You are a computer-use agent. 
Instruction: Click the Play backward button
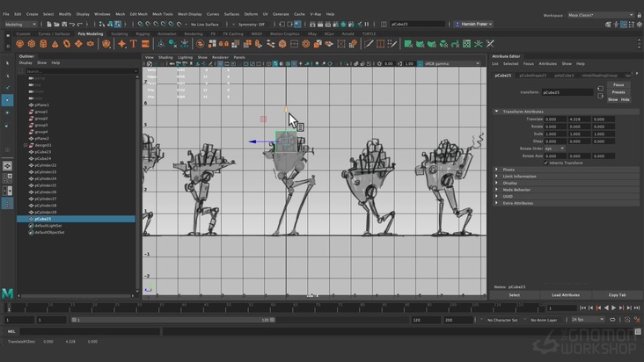click(x=606, y=308)
